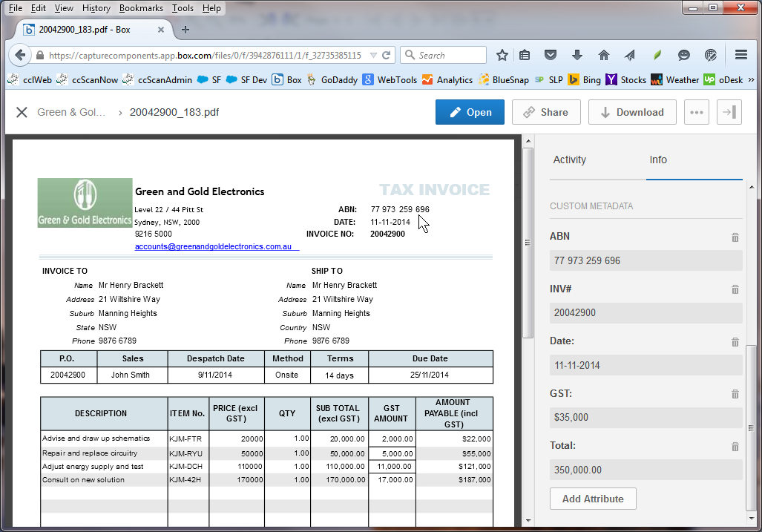The width and height of the screenshot is (762, 532).
Task: Show more bookmarks with the chevron
Action: pyautogui.click(x=752, y=79)
